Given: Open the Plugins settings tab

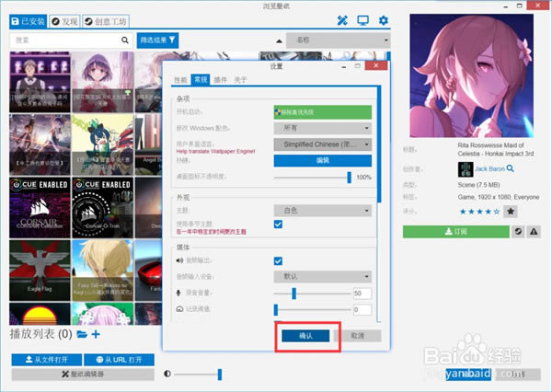Looking at the screenshot, I should (x=221, y=80).
